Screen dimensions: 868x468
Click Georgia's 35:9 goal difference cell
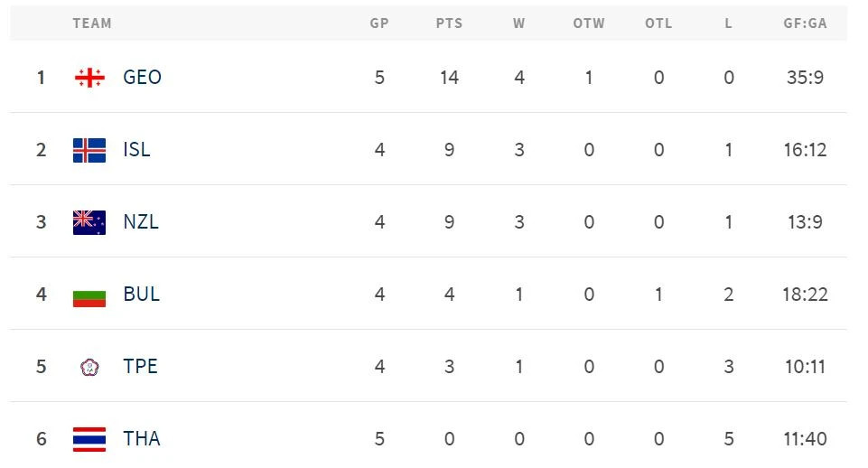coord(805,78)
